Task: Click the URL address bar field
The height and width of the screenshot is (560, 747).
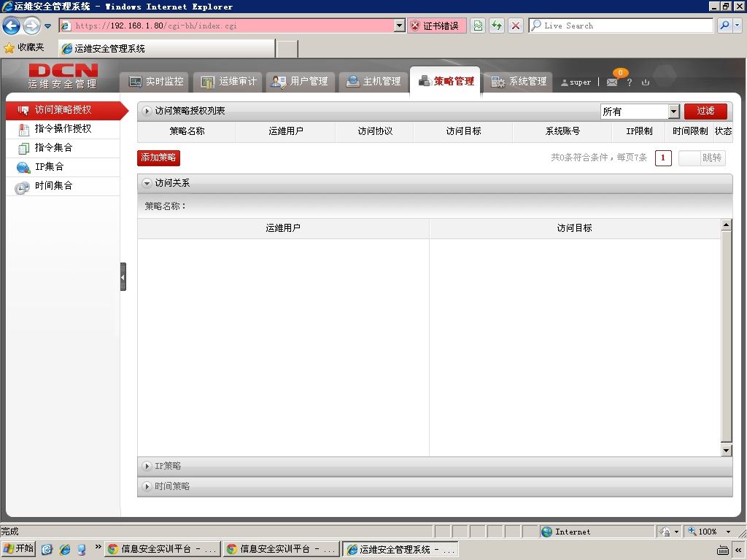Action: tap(228, 26)
